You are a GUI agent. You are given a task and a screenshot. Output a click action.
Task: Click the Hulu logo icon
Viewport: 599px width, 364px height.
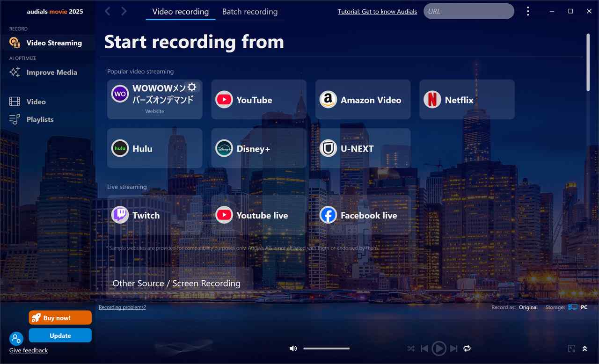click(120, 148)
